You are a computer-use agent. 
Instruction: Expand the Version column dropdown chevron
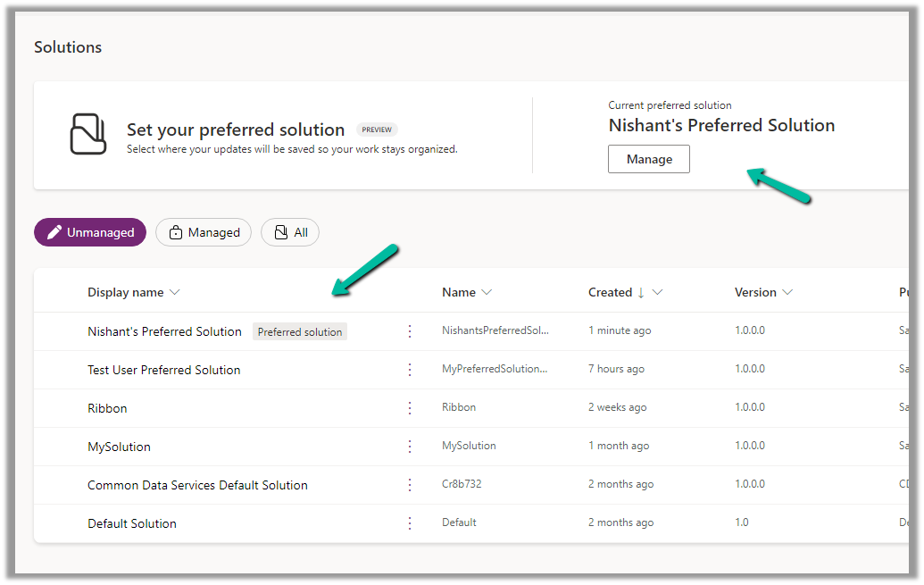pos(787,293)
